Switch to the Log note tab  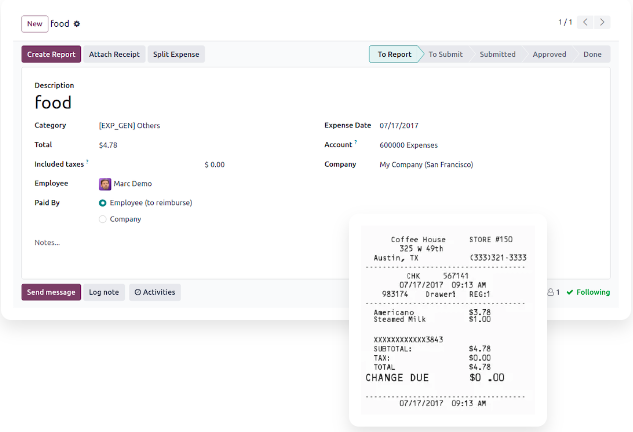[x=104, y=292]
